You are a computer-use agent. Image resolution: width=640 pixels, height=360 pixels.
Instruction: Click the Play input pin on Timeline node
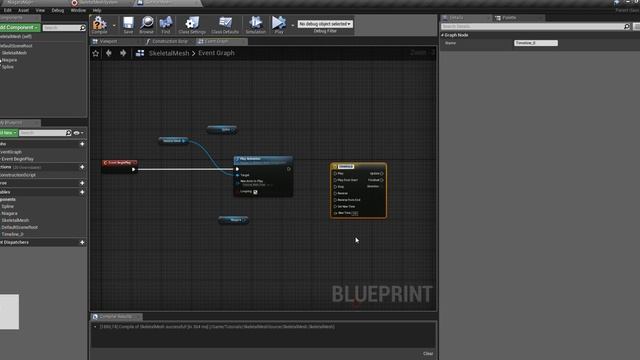coord(335,173)
